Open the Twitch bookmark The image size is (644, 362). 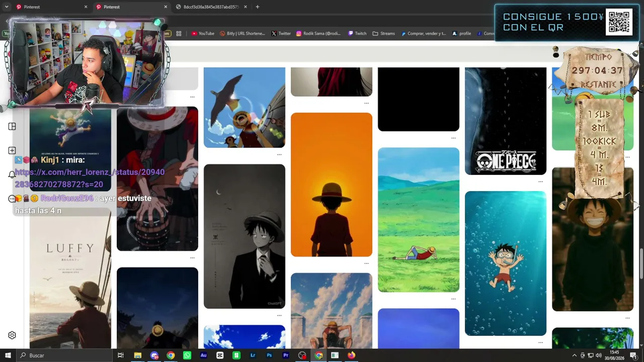pyautogui.click(x=357, y=34)
